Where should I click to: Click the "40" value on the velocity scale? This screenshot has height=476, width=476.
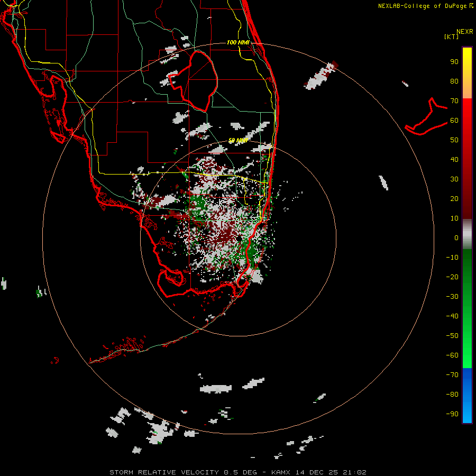[454, 160]
